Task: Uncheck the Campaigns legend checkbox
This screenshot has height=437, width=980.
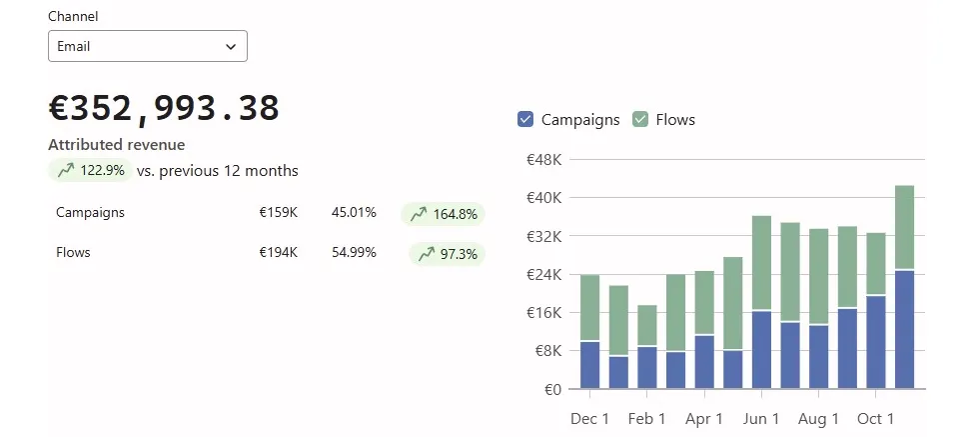Action: point(525,120)
